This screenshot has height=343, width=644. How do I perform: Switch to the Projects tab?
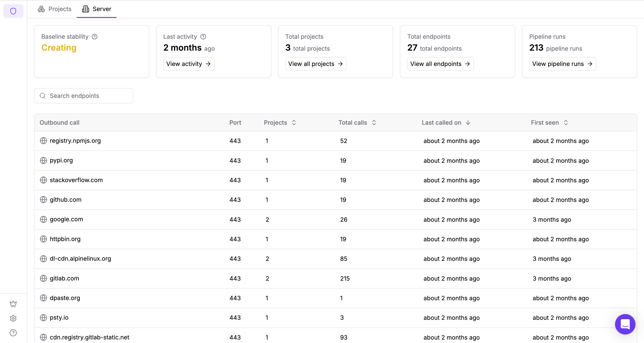tap(55, 9)
